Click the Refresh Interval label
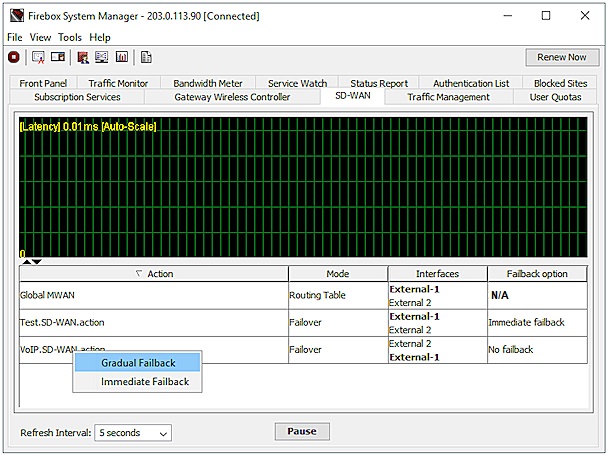Screen dimensions: 609x455 point(56,432)
